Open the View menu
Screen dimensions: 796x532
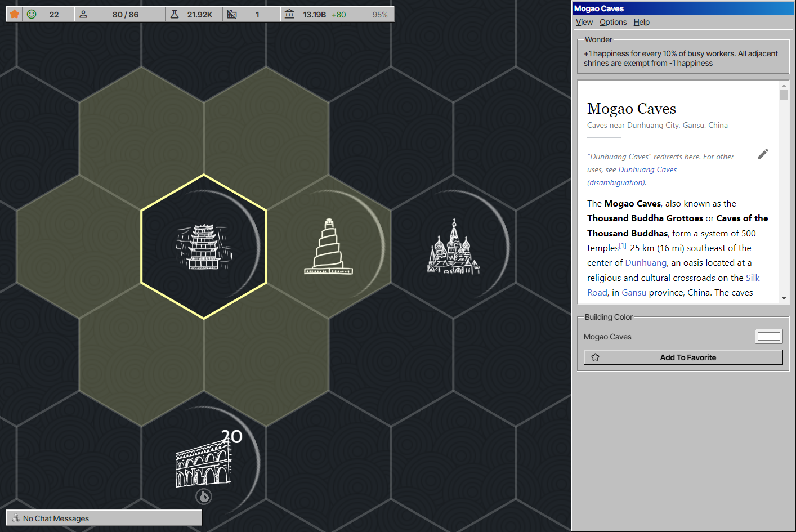[x=584, y=22]
